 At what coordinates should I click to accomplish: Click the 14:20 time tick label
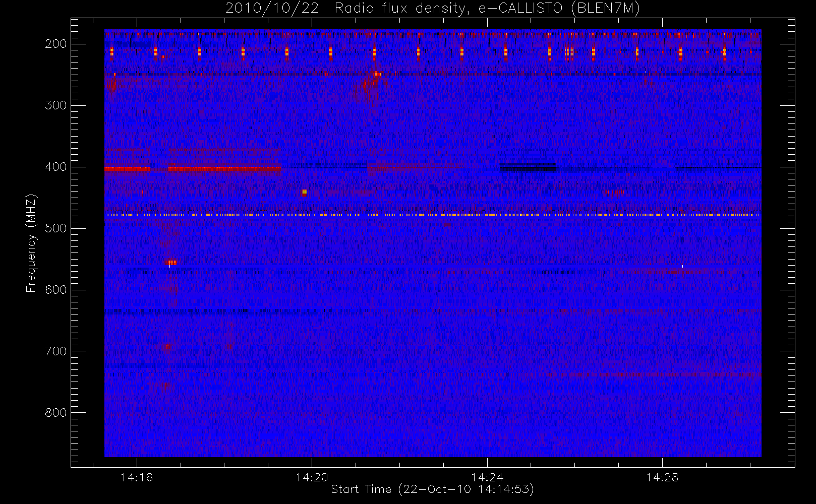click(x=312, y=477)
